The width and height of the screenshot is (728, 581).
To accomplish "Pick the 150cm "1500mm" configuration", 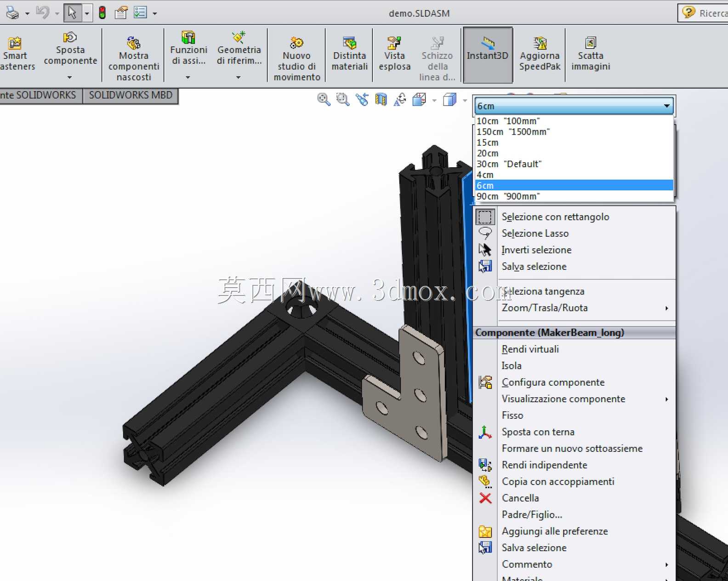I will 574,132.
